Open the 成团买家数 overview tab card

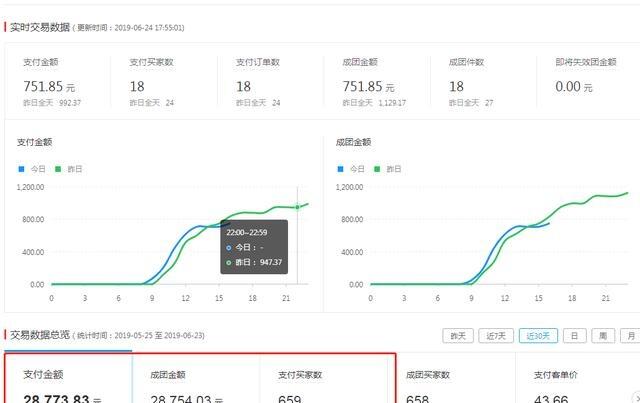(x=451, y=379)
